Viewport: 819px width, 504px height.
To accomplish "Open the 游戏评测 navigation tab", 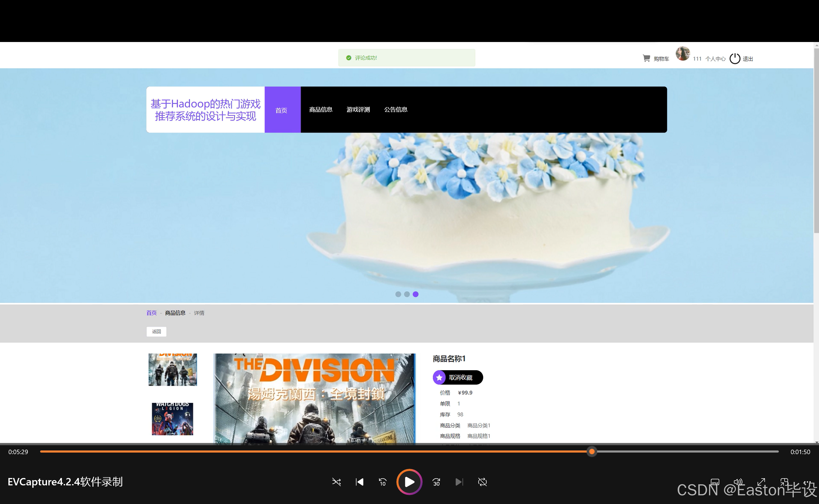I will point(358,110).
